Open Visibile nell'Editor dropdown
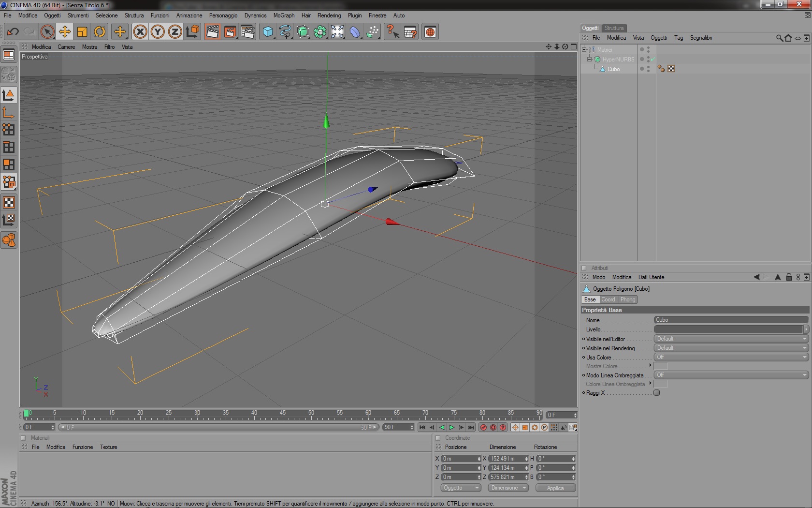 pos(731,339)
